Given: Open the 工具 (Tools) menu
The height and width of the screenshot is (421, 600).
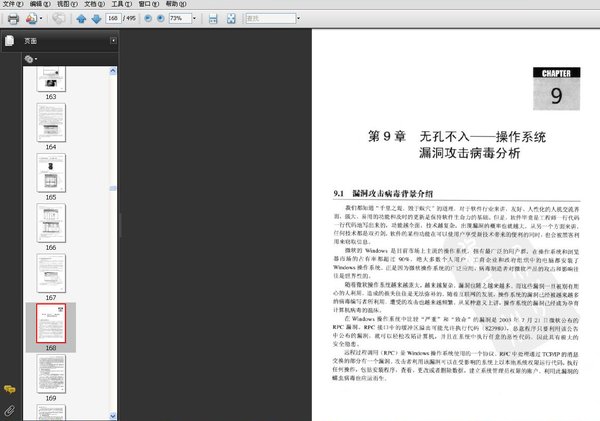Looking at the screenshot, I should coord(122,4).
